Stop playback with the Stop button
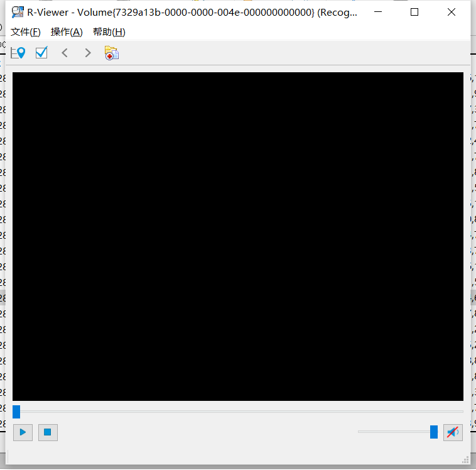Image resolution: width=476 pixels, height=470 pixels. coord(48,432)
